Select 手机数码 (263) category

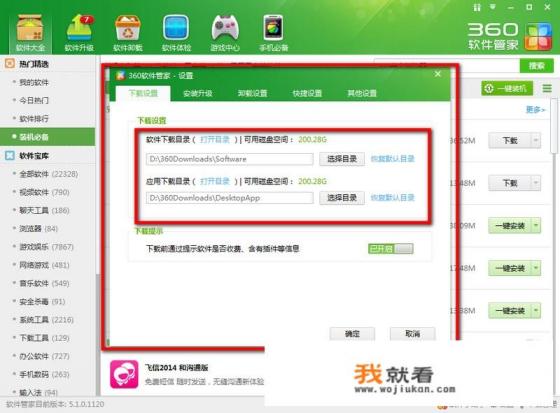[x=44, y=374]
